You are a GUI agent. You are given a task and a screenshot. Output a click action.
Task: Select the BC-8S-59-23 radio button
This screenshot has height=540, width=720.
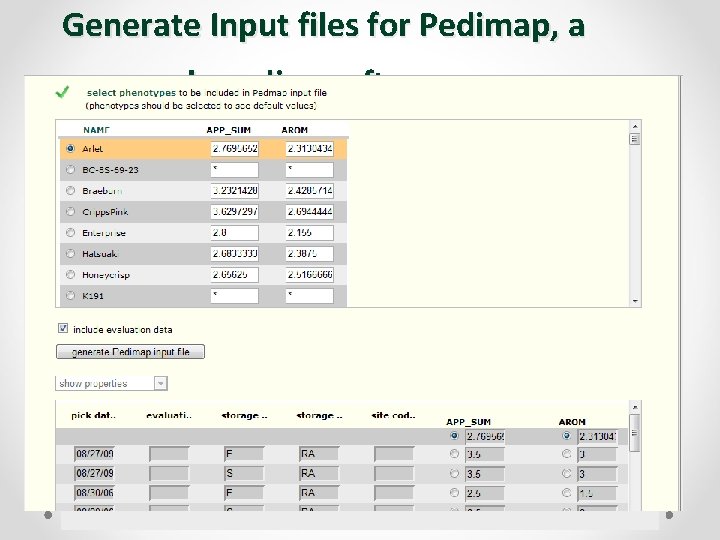[x=70, y=169]
